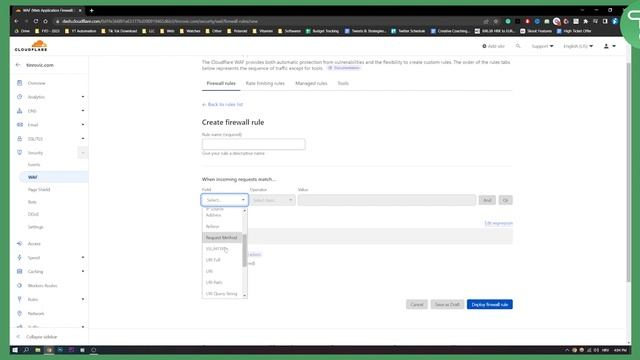
Task: Click the Email sidebar icon
Action: point(20,124)
